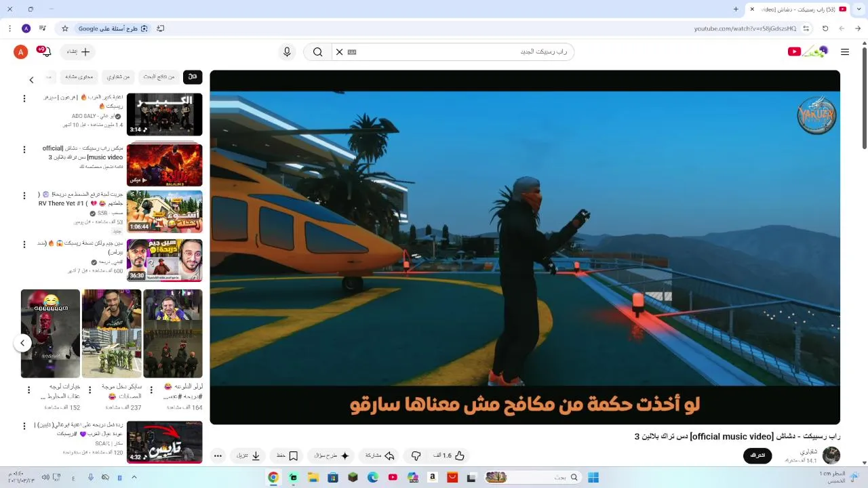Dislike the video with thumbs down
Screen dimensions: 868x488
coord(416,455)
